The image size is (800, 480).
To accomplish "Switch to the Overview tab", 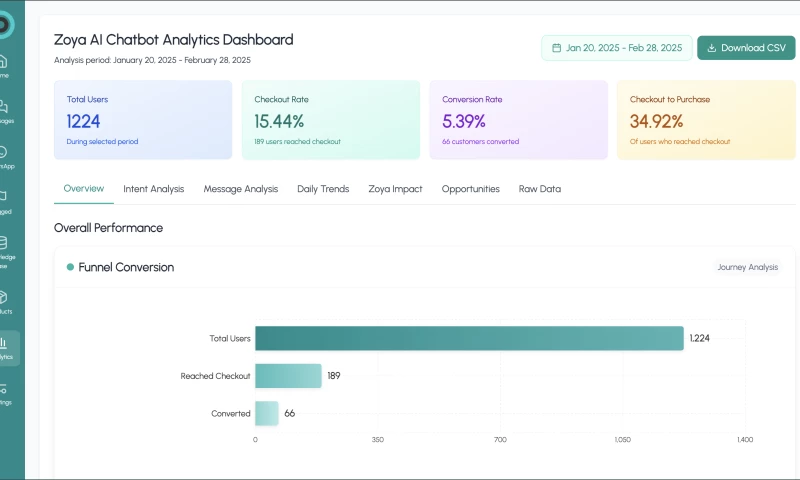I will click(84, 189).
